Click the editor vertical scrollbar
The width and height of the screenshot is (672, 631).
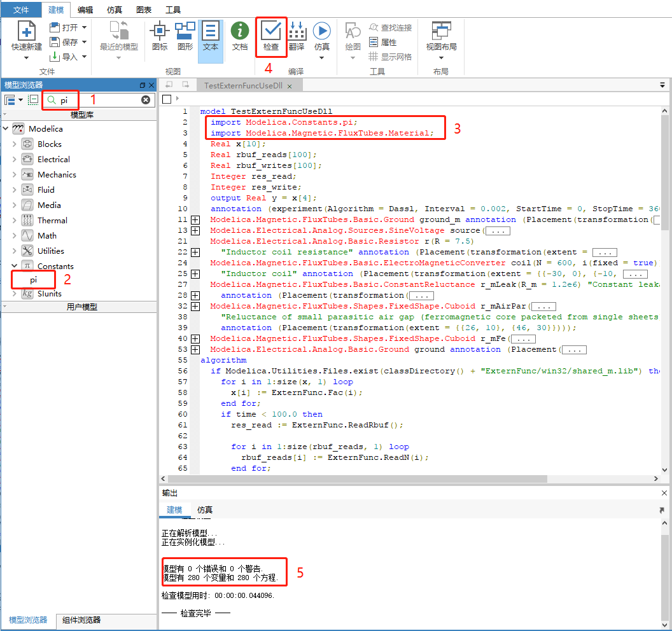(664, 172)
